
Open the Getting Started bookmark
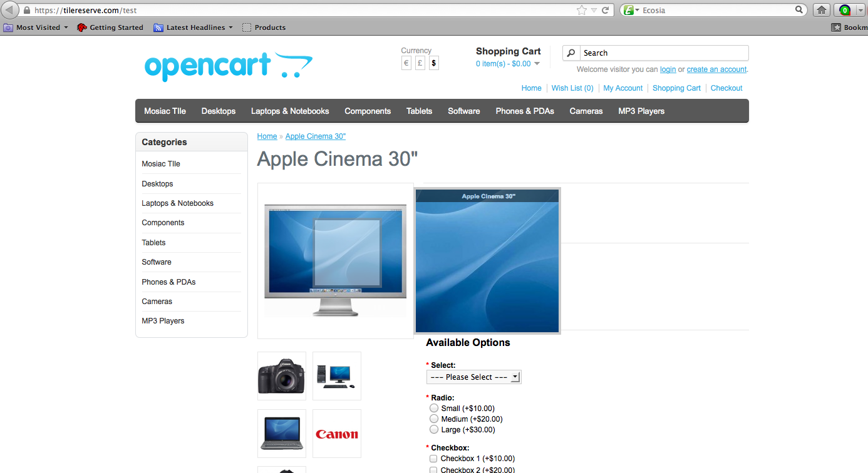[110, 28]
